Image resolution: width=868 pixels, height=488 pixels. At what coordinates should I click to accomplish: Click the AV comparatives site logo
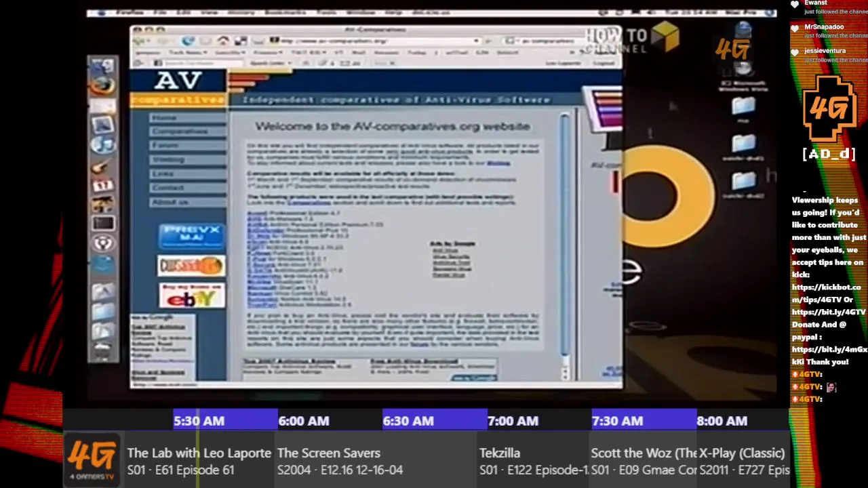pyautogui.click(x=178, y=89)
